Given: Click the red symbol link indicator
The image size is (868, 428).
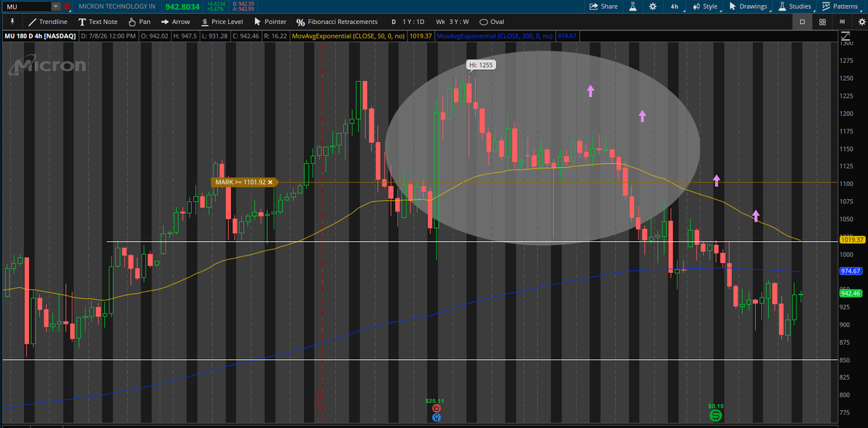Looking at the screenshot, I should (x=67, y=7).
